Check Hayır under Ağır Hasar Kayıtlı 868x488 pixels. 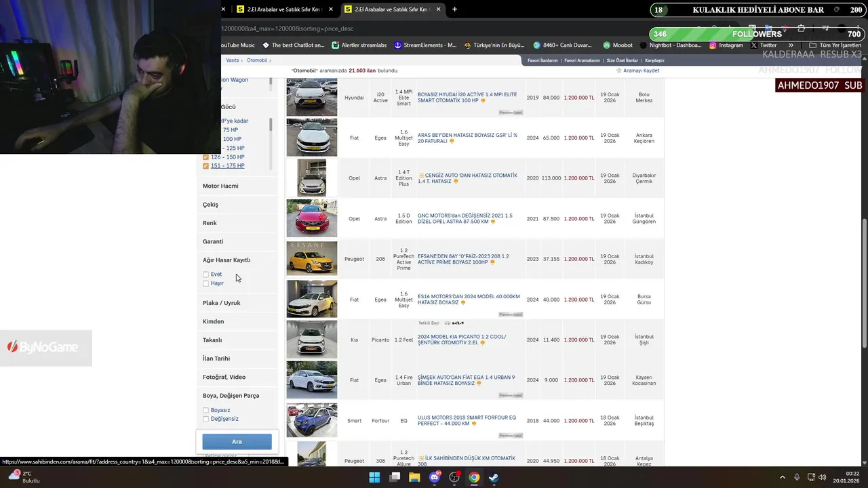point(205,283)
